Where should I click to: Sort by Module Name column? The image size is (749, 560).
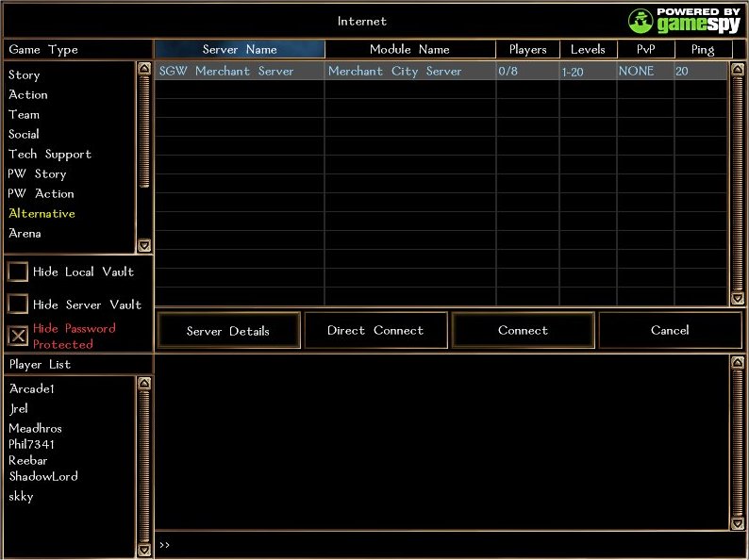[409, 49]
